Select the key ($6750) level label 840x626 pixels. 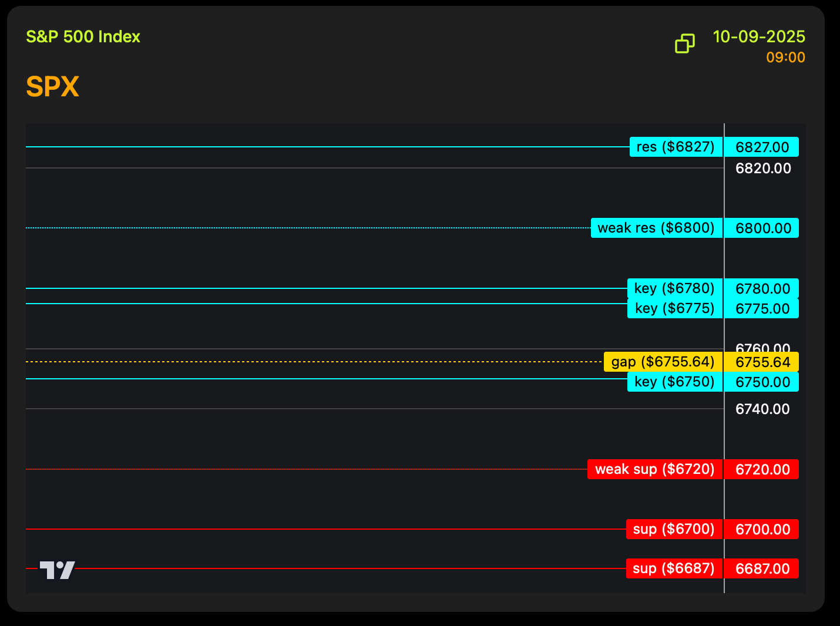pos(674,382)
